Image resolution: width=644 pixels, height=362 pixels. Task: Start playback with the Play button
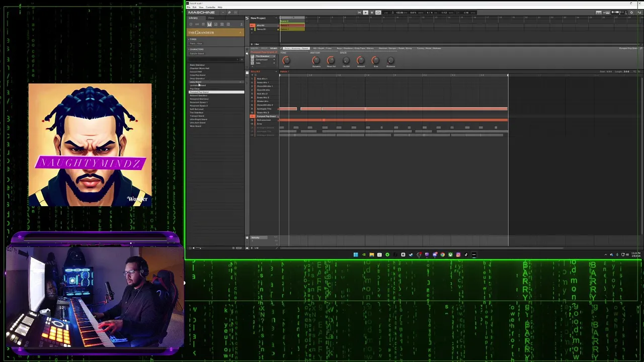point(365,13)
